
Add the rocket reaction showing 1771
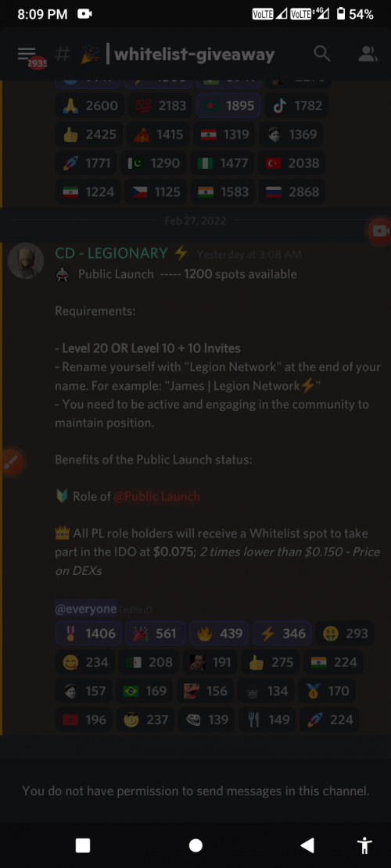(x=86, y=163)
